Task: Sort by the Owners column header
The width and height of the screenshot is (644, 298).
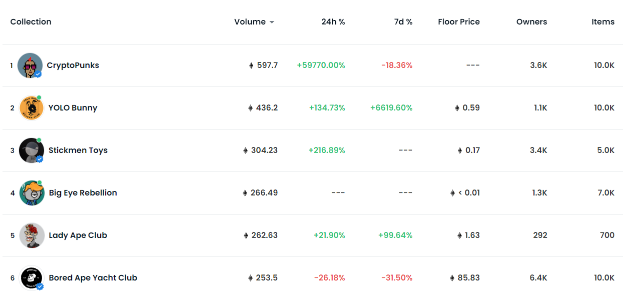Action: coord(532,22)
